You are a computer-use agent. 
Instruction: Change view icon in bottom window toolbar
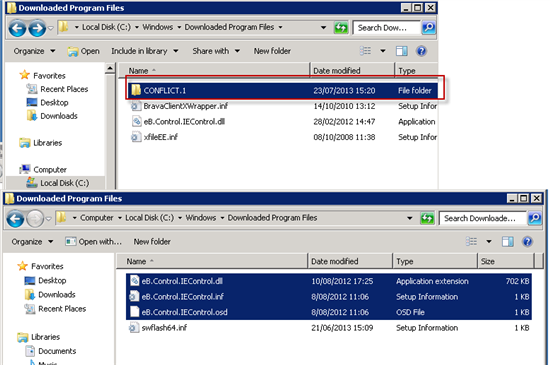(471, 242)
